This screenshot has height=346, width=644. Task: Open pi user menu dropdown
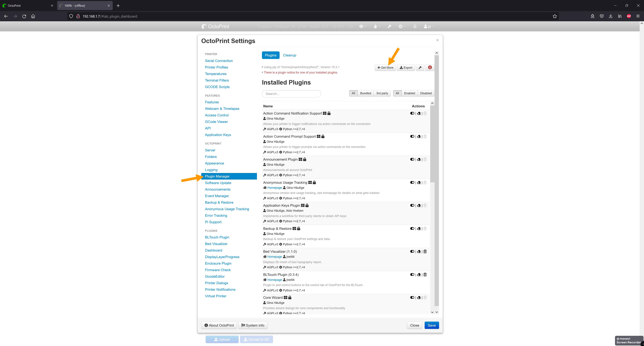tap(429, 26)
